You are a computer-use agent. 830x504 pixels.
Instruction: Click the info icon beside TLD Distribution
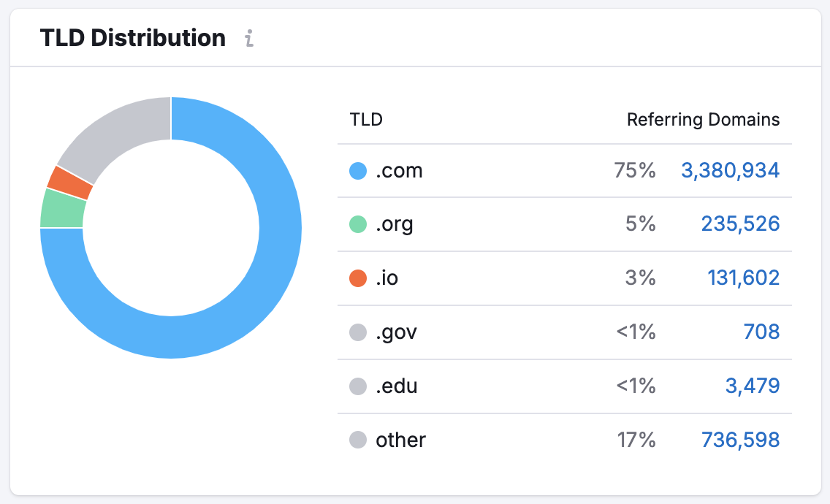249,39
